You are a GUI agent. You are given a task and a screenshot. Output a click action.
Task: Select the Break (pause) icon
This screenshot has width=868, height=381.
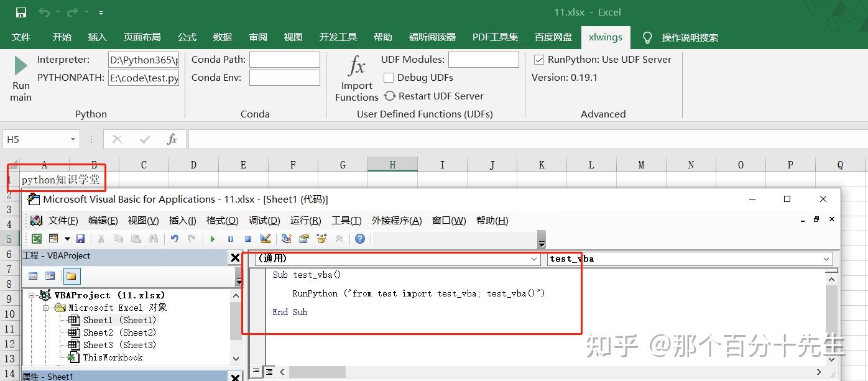(231, 238)
